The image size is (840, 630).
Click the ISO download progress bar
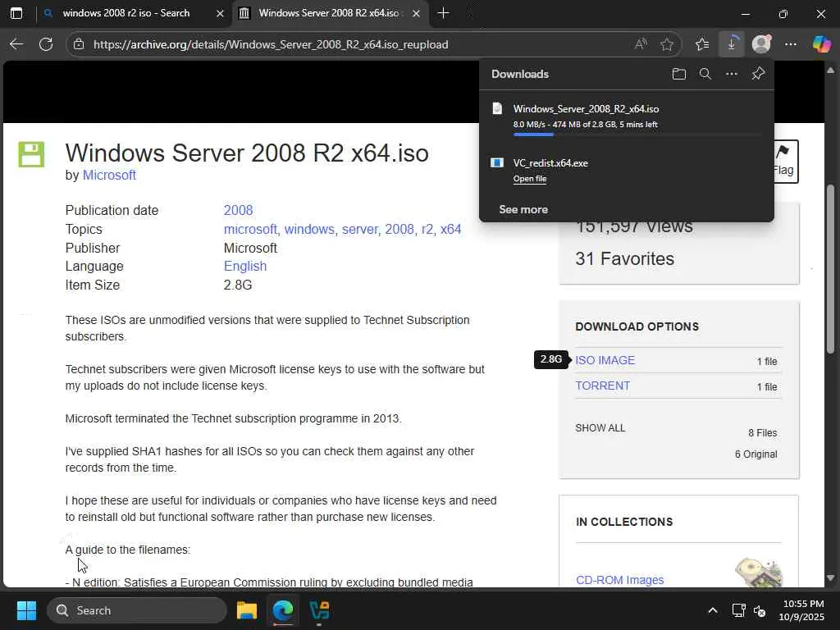(637, 135)
